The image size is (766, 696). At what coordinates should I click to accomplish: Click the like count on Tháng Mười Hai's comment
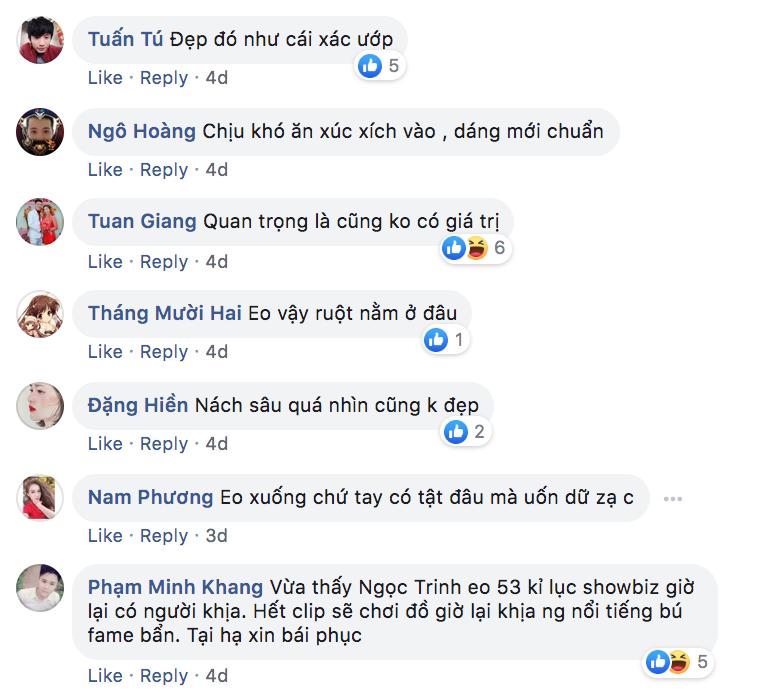click(459, 340)
